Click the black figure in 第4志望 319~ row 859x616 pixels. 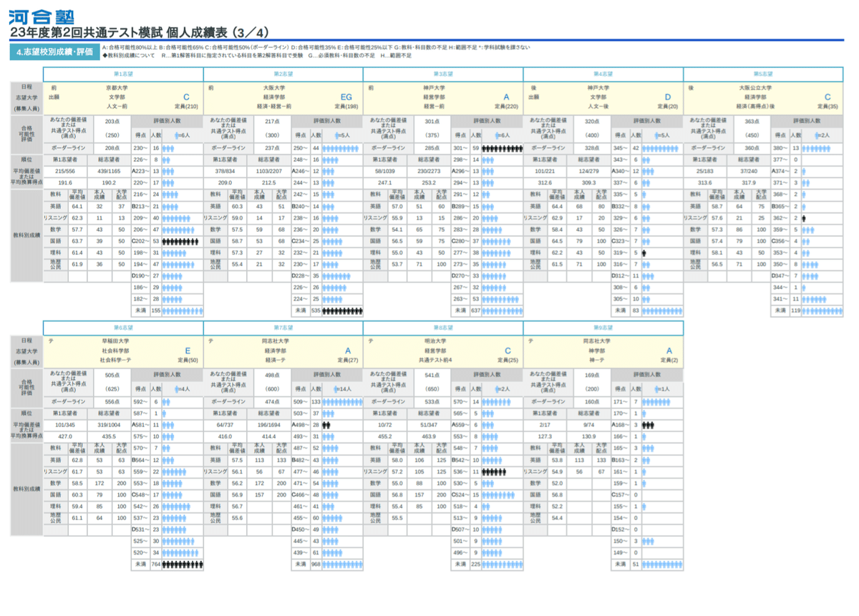[x=644, y=253]
